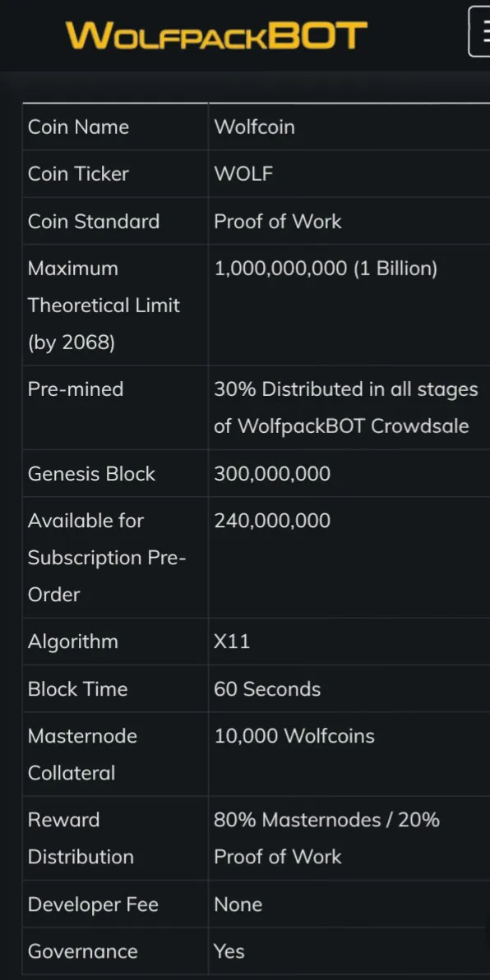Image resolution: width=490 pixels, height=980 pixels.
Task: Click the Coin Standard label
Action: 94,221
